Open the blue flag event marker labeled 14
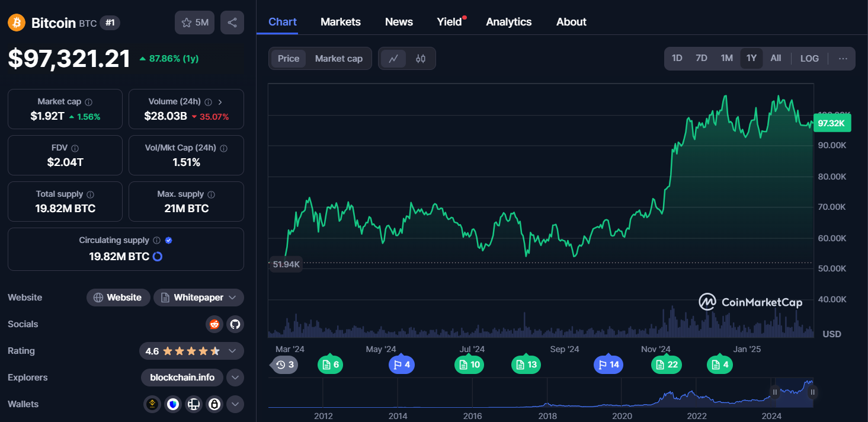Screen dimensions: 868x422 pos(608,365)
